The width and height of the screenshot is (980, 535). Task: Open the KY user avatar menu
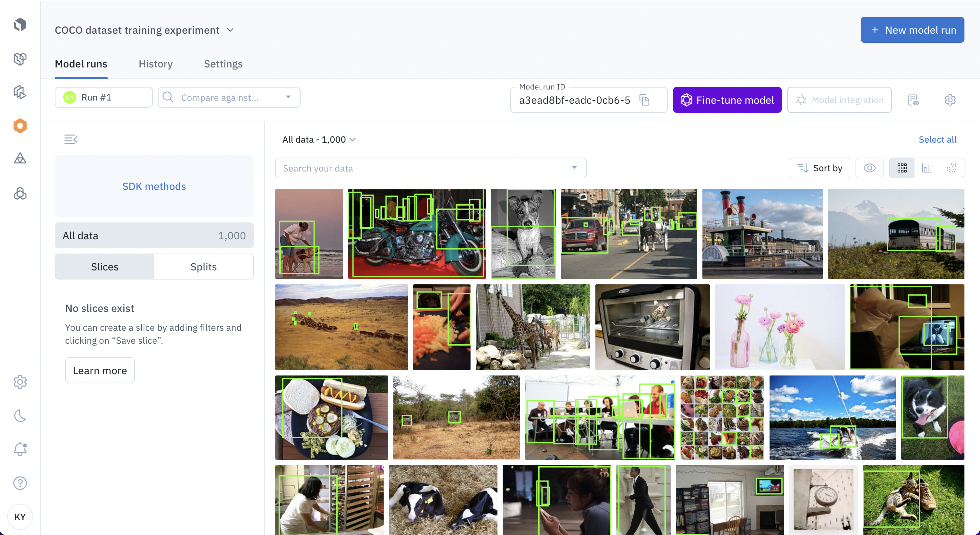(x=20, y=517)
